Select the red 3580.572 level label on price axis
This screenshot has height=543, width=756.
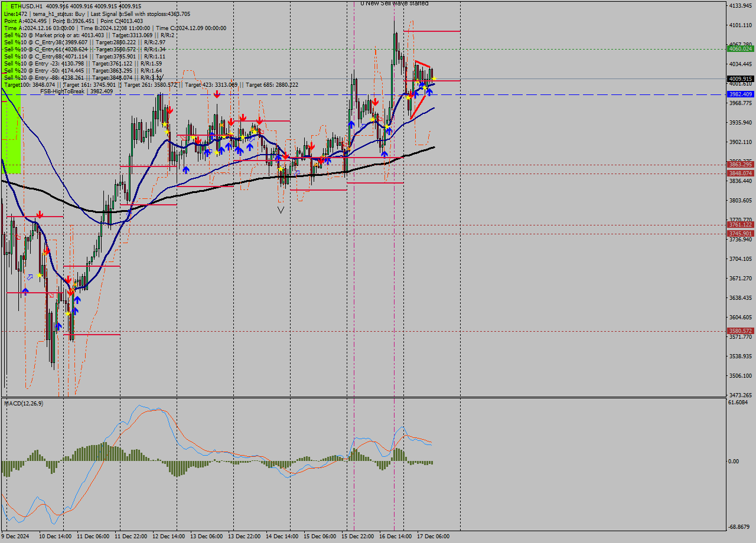coord(740,331)
